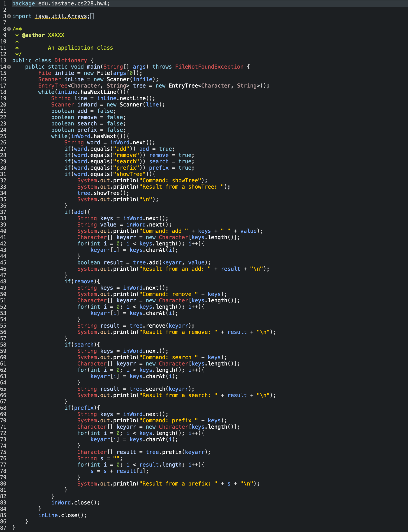Click 'if(search){' on line 58
The width and height of the screenshot is (408, 532).
coord(82,345)
